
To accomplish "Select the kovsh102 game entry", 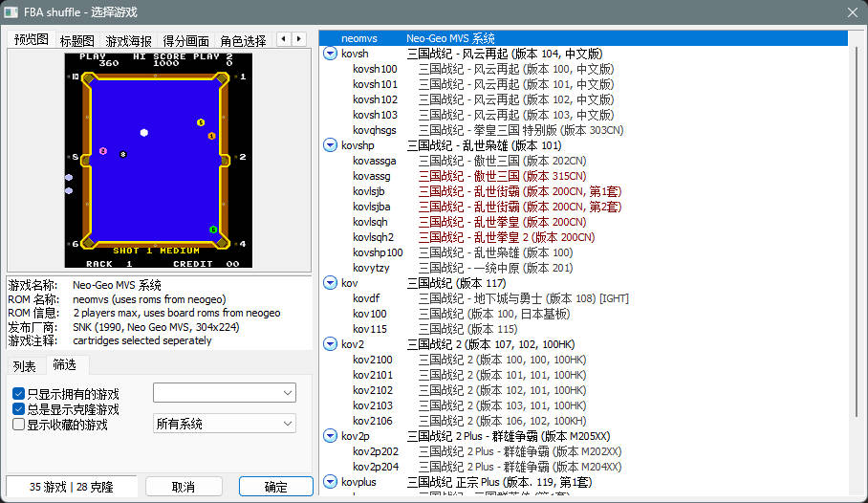I will click(583, 99).
